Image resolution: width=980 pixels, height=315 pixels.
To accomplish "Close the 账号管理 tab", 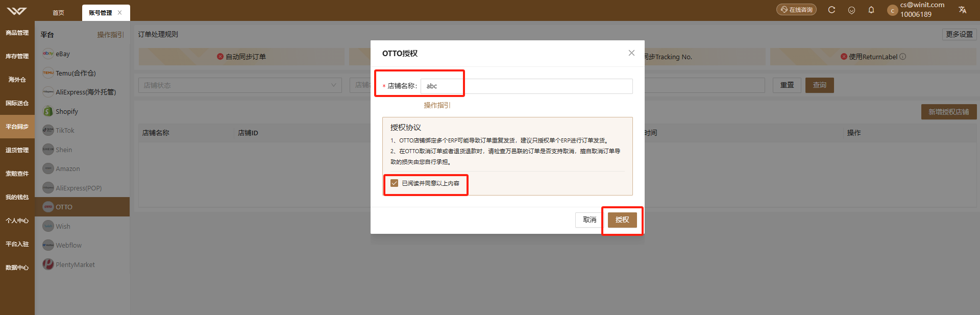I will pos(119,13).
